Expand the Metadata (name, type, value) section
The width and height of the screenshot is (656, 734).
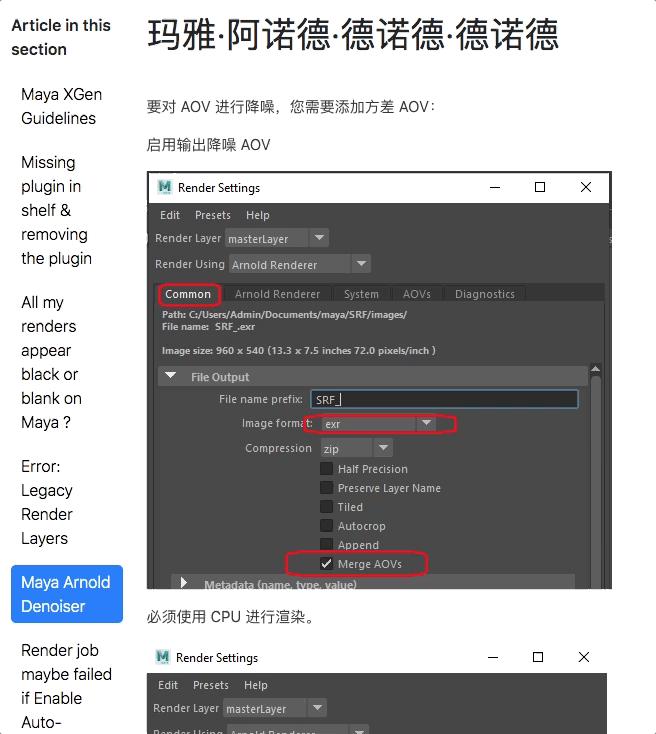(184, 583)
